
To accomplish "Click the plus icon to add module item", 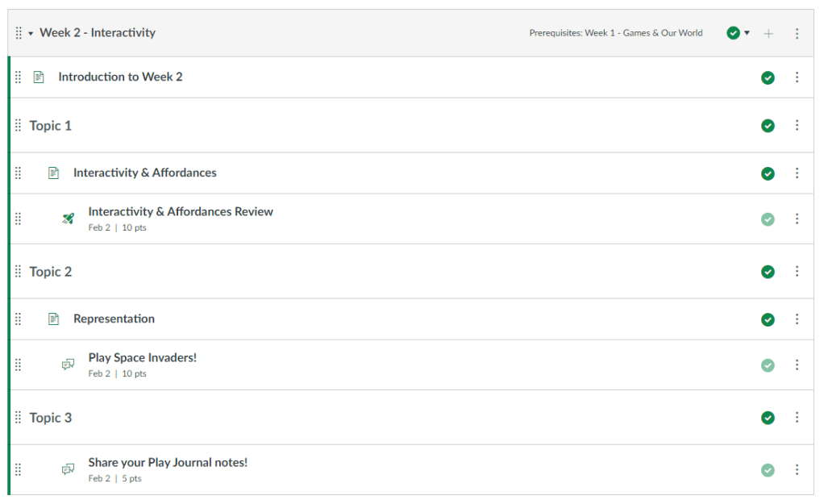I will (768, 33).
